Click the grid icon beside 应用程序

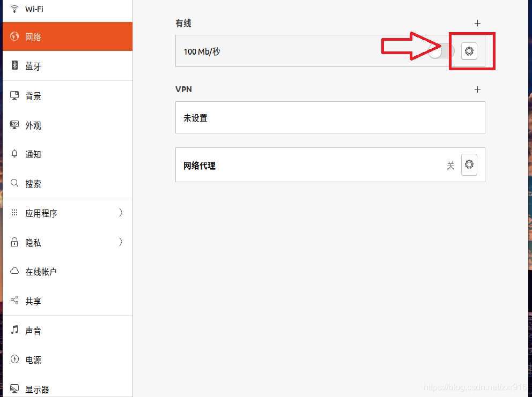14,213
